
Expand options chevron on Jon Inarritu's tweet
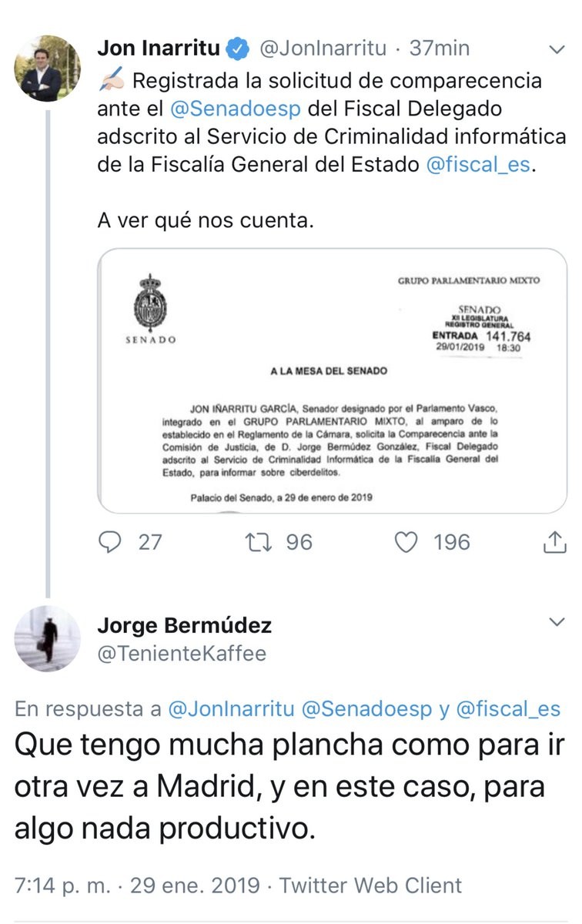[x=557, y=49]
